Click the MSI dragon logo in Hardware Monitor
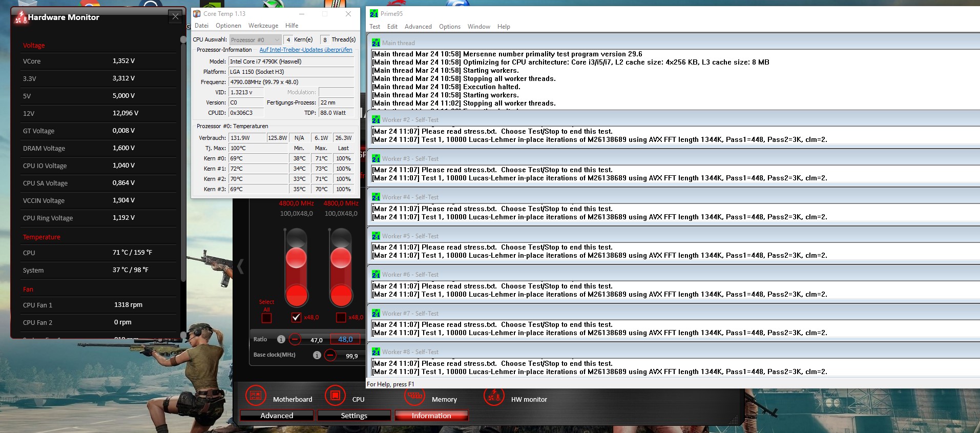Screen dimensions: 980x433 [x=20, y=17]
